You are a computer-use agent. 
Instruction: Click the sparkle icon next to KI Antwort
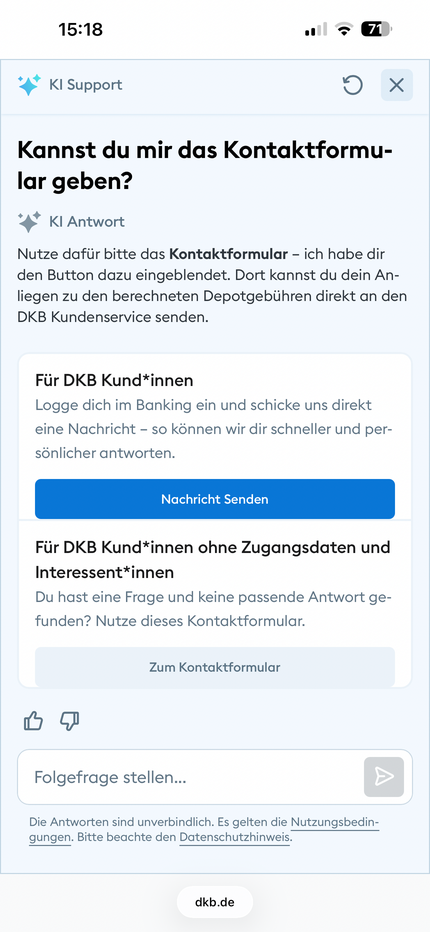point(29,222)
